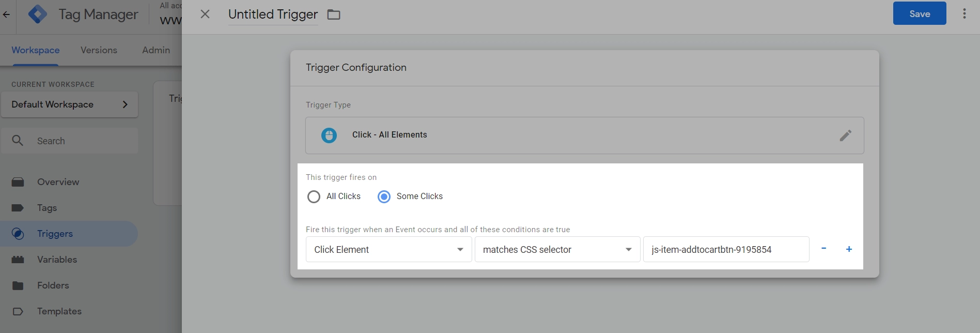Screen dimensions: 980x333
Task: Click the folder icon beside trigger name
Action: click(x=334, y=14)
